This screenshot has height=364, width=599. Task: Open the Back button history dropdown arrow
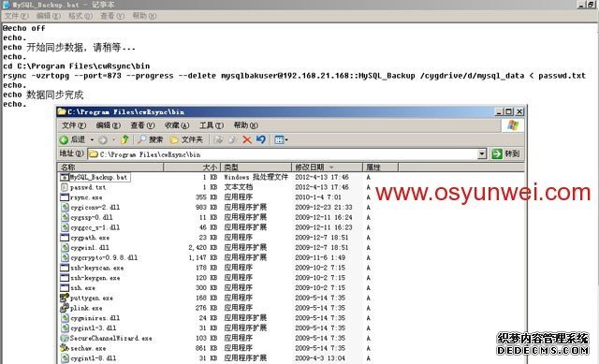point(92,139)
